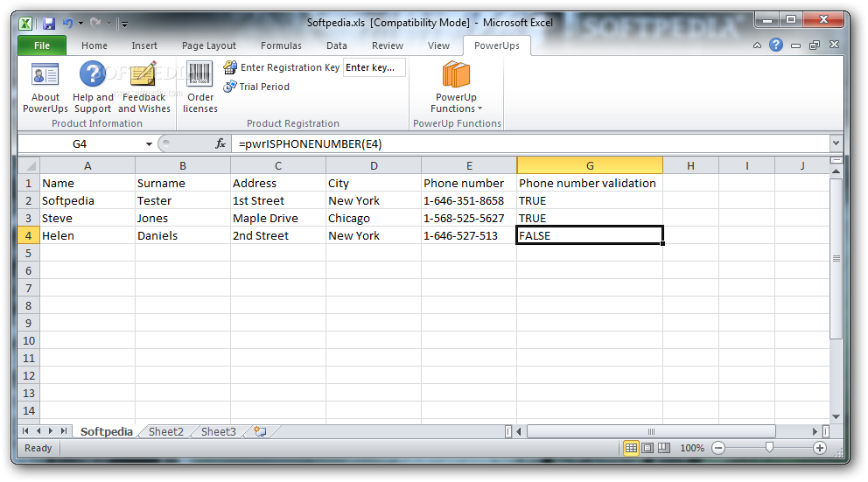Expand the formula bar
Viewport: 868px width, 482px height.
(x=836, y=143)
